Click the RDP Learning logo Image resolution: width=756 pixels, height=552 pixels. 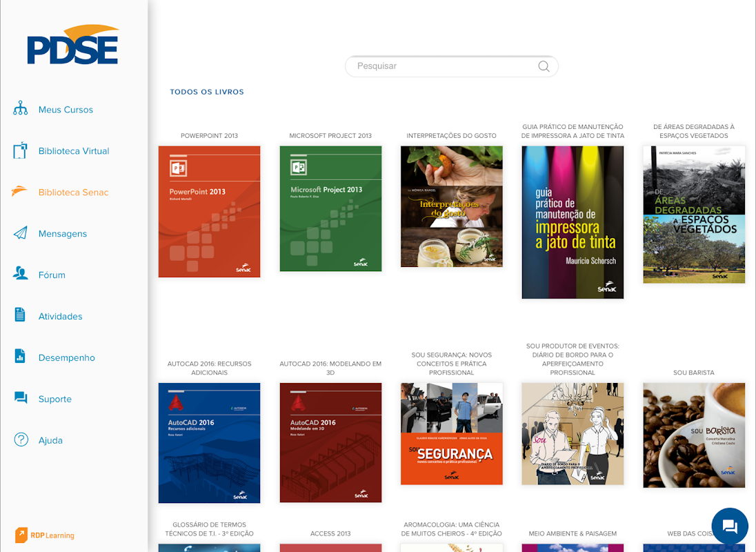(45, 535)
